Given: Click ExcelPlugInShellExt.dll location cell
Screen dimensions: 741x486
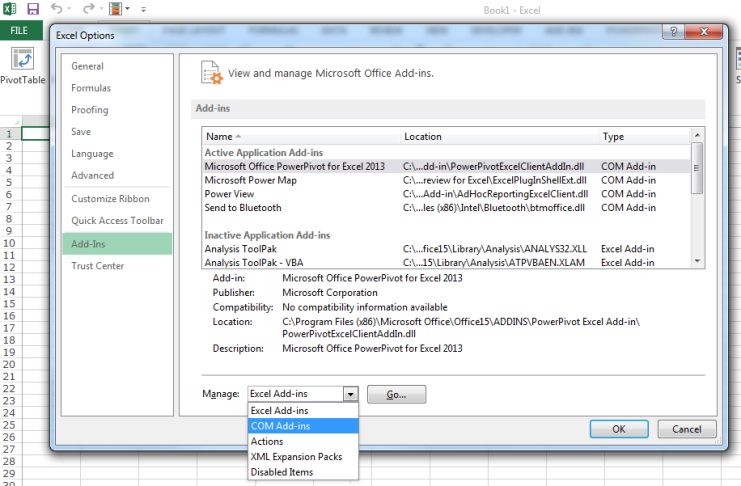Looking at the screenshot, I should pyautogui.click(x=495, y=180).
